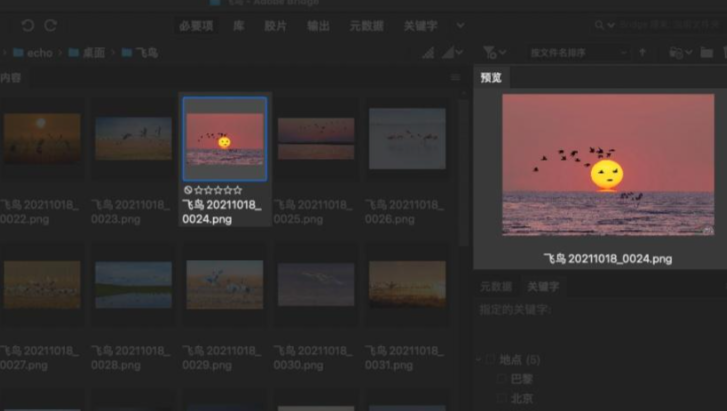
Task: Click the search magnifier icon
Action: point(599,25)
